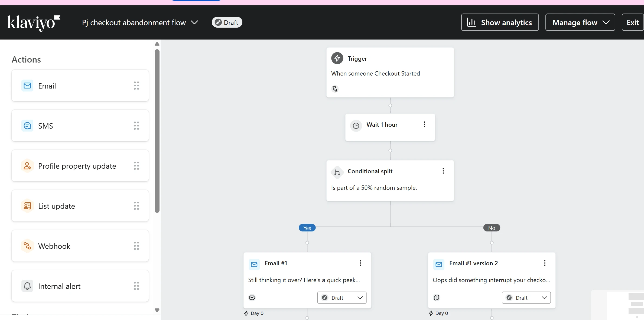Open Email #1 version 2 status dropdown
Viewport: 644px width, 320px height.
pos(526,298)
